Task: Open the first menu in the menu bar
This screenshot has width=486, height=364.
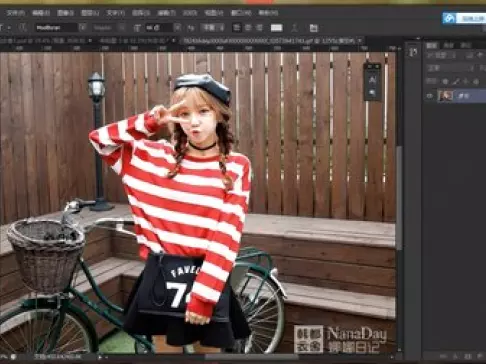Action: click(x=15, y=13)
